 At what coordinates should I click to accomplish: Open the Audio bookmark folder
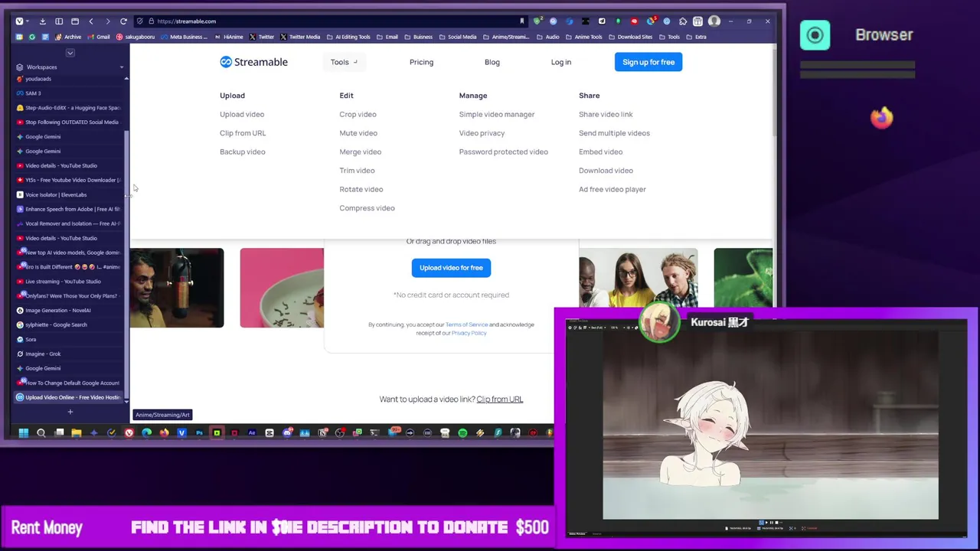point(547,37)
